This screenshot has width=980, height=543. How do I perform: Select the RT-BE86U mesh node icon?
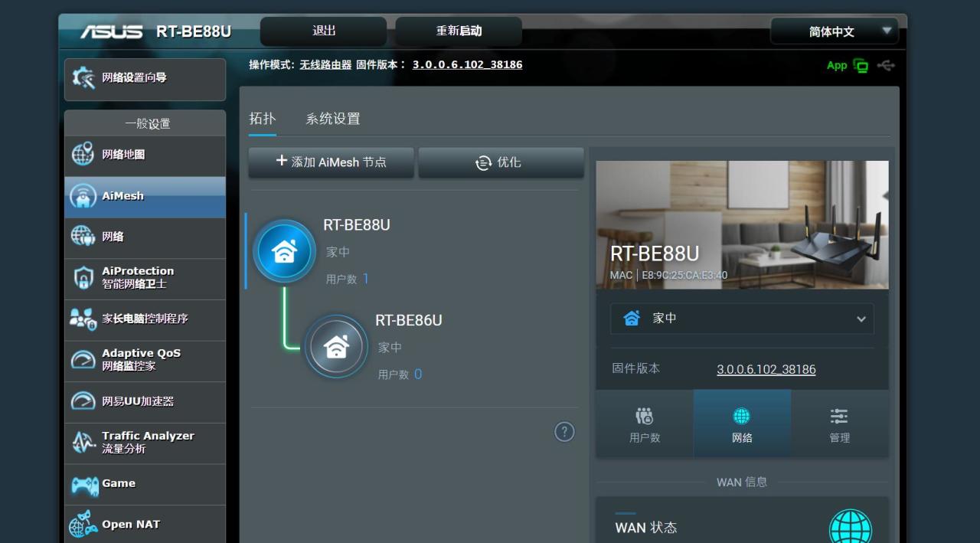click(336, 346)
